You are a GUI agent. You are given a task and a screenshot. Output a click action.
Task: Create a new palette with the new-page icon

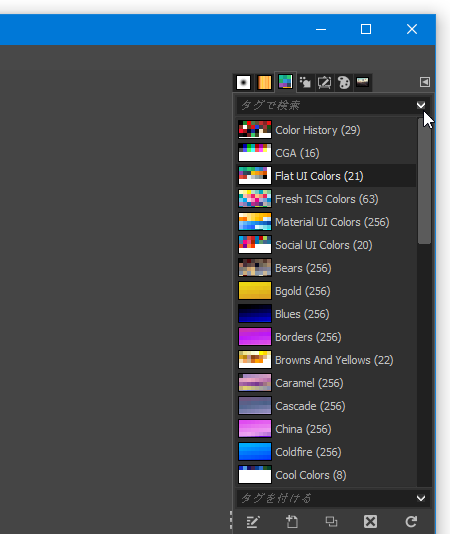(x=292, y=521)
